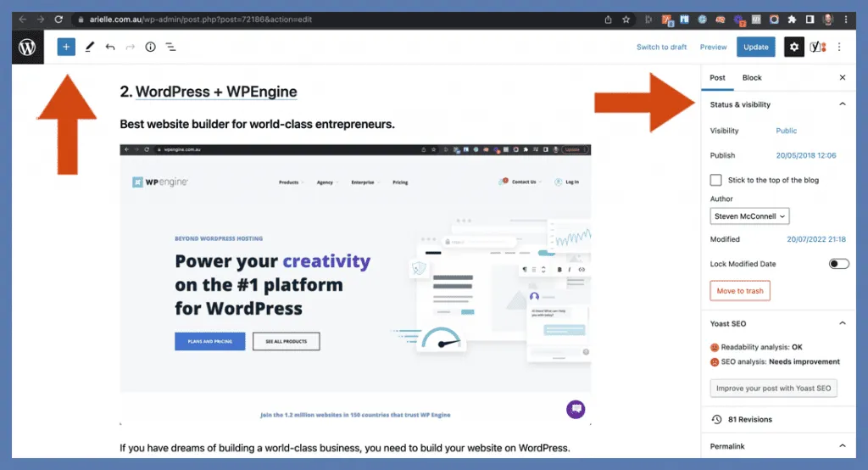Undo the last change
The image size is (868, 470).
(110, 48)
